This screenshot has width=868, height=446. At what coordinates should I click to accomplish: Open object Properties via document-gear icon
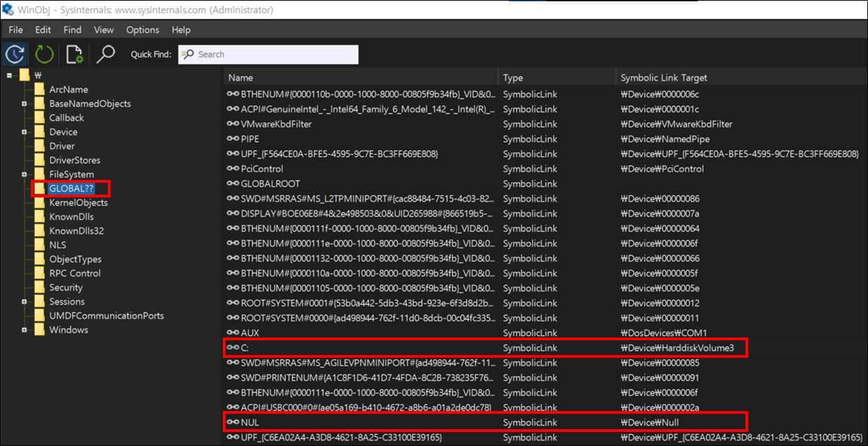point(75,54)
